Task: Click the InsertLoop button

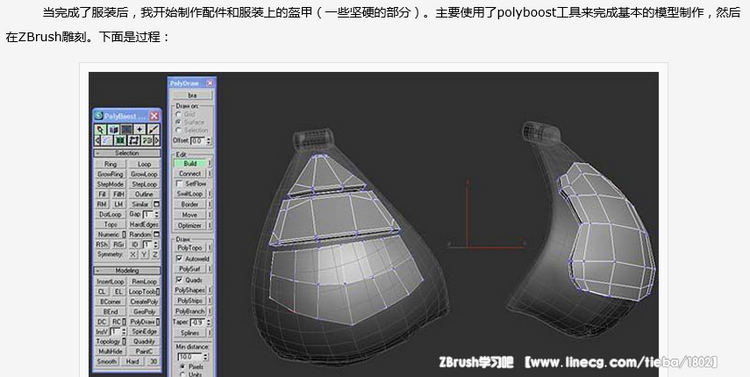Action: point(110,281)
